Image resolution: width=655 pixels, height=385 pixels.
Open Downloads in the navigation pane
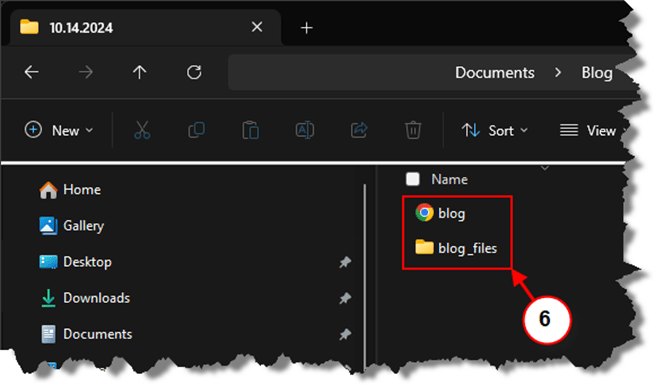(86, 298)
